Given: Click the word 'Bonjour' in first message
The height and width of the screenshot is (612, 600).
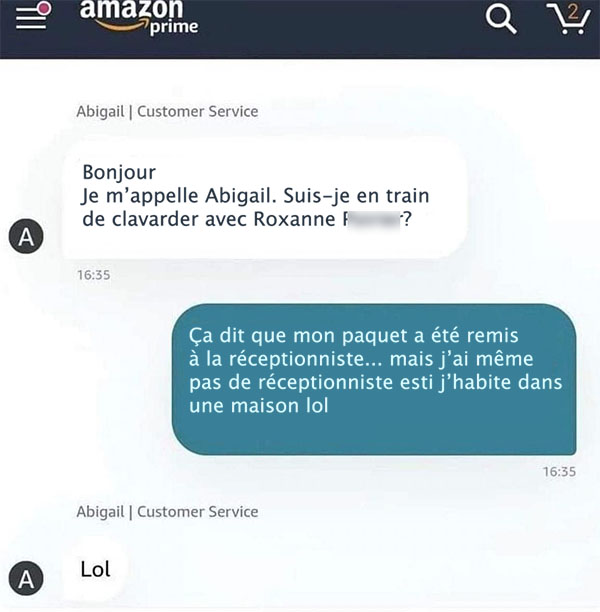Looking at the screenshot, I should pos(119,173).
